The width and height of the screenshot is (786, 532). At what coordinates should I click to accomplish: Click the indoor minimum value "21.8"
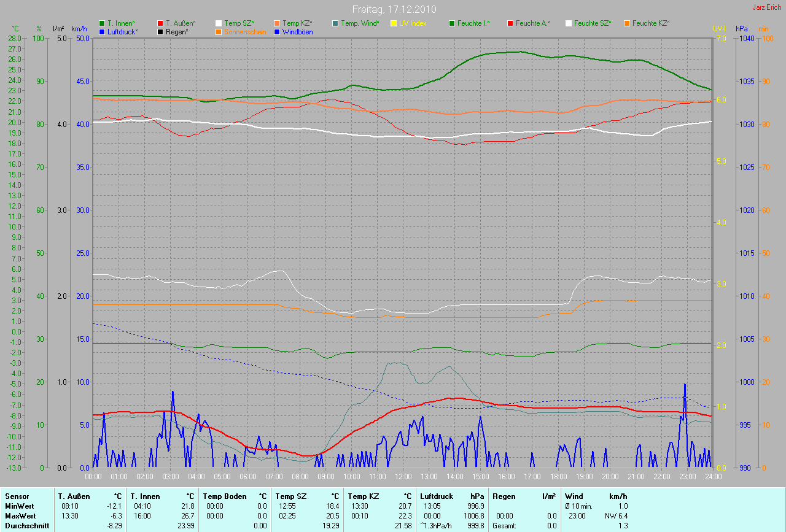coord(187,506)
